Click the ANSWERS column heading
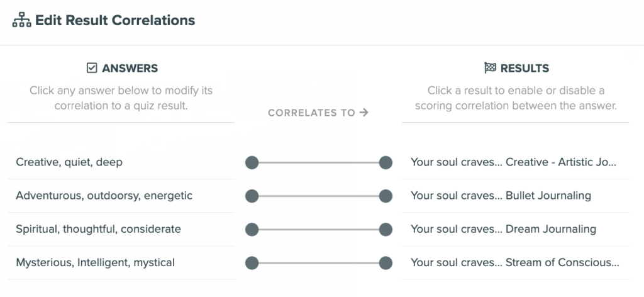 point(130,68)
